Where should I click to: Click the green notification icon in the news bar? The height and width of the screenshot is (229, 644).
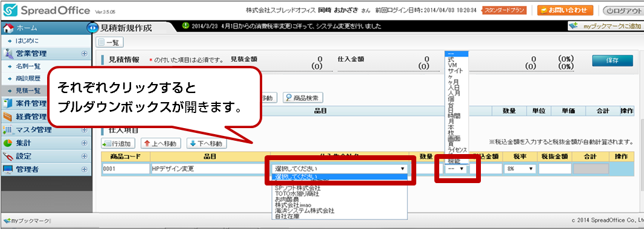[185, 25]
